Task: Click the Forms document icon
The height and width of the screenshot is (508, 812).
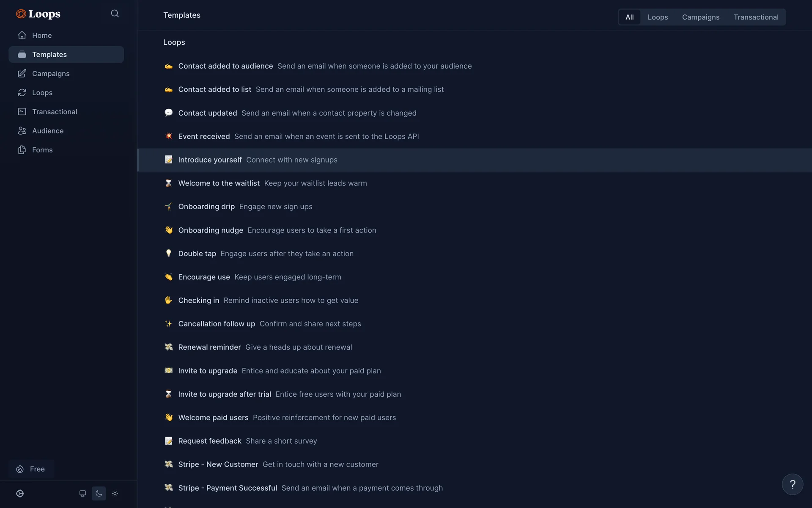Action: [22, 150]
